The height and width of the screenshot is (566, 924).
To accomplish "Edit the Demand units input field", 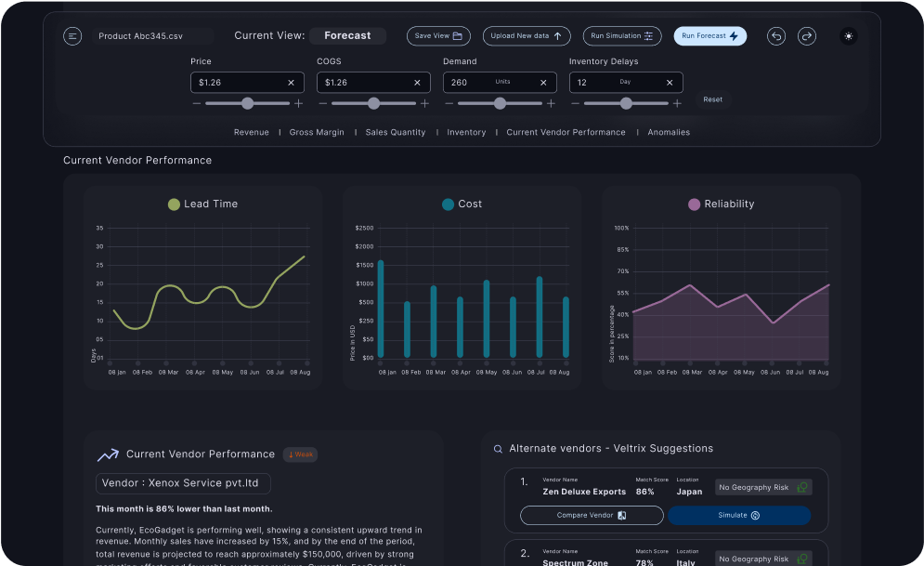I will [x=500, y=83].
